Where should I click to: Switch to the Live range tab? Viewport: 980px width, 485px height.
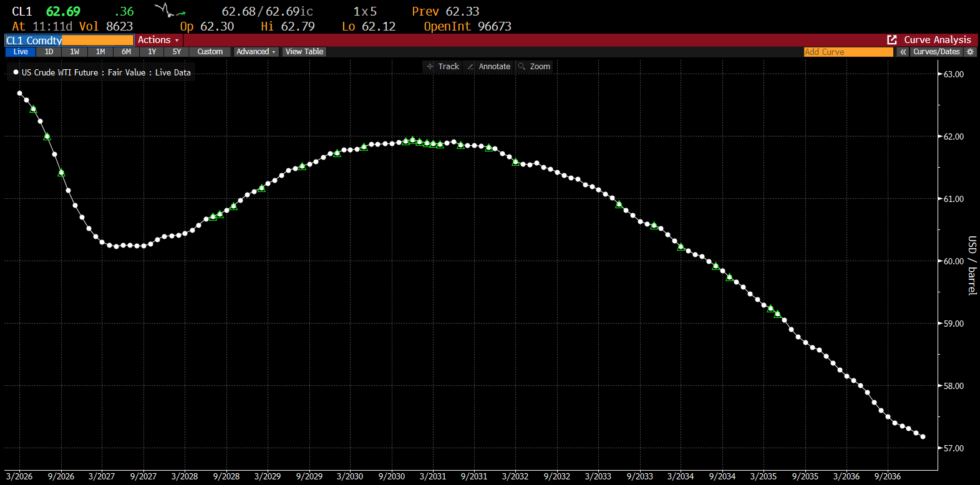21,52
